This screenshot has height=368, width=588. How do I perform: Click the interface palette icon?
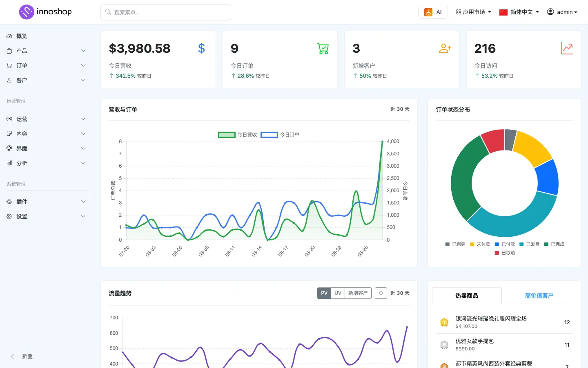(9, 148)
